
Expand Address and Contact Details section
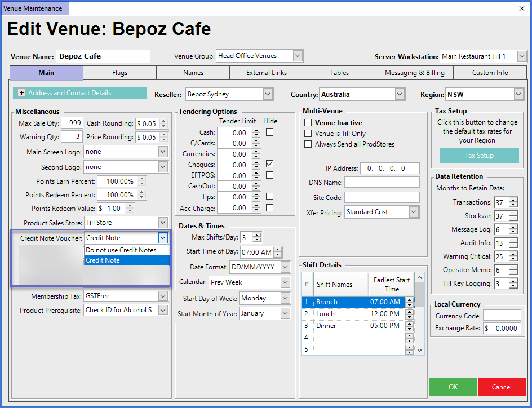(22, 93)
